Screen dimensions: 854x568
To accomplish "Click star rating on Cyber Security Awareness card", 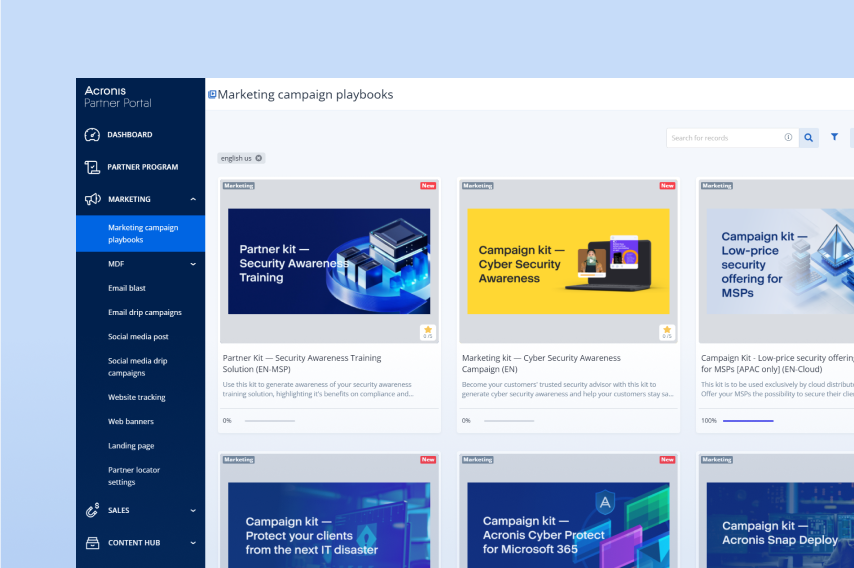I will (x=667, y=332).
